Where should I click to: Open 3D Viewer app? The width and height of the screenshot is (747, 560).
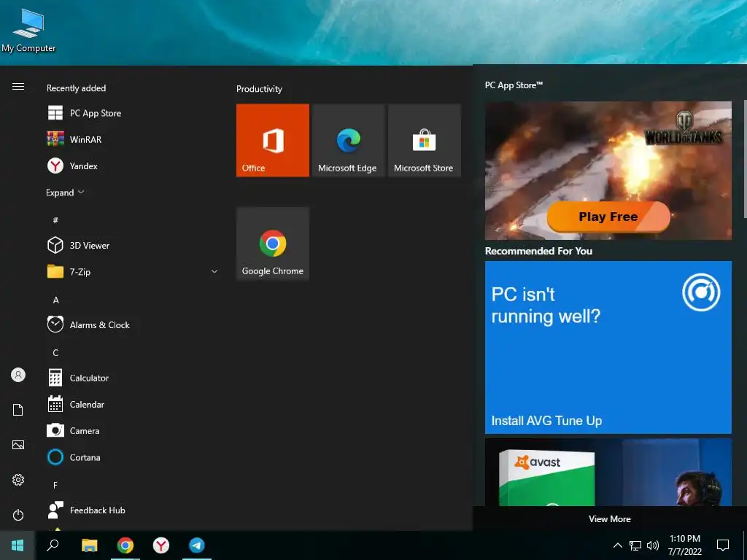tap(133, 245)
